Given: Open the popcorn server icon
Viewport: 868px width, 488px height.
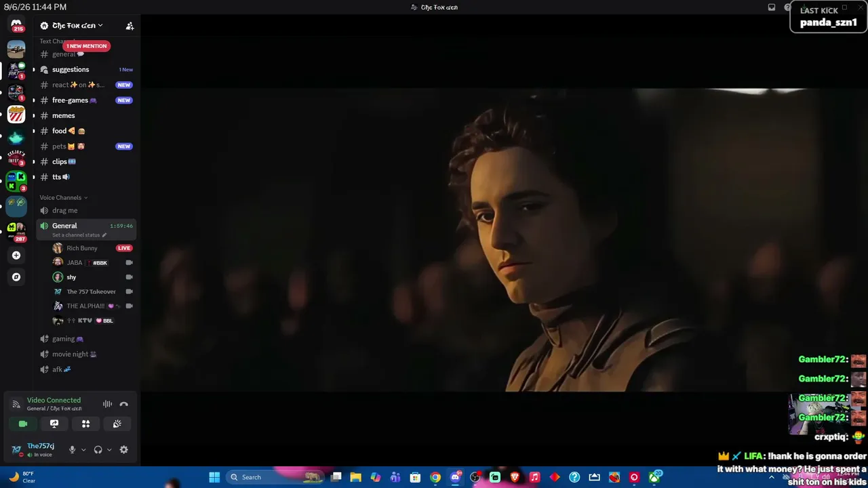Looking at the screenshot, I should [16, 114].
